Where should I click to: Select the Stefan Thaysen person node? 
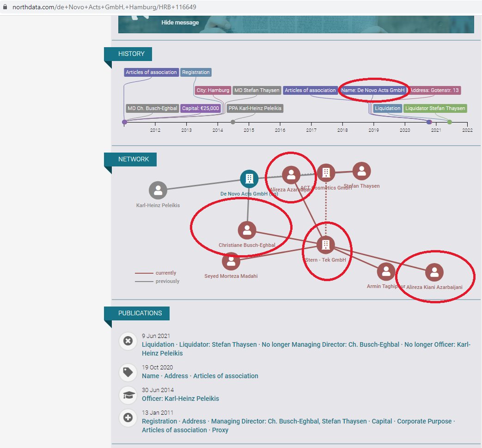point(361,171)
